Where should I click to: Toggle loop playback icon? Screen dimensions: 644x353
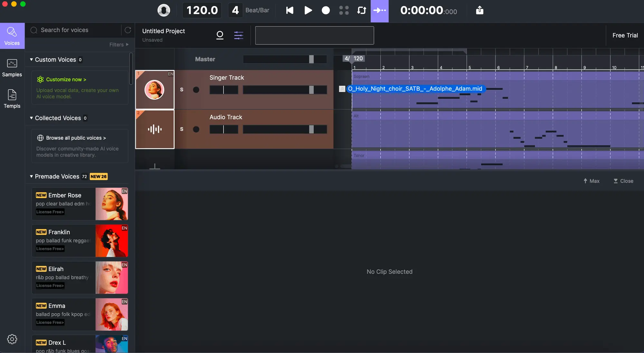[362, 10]
